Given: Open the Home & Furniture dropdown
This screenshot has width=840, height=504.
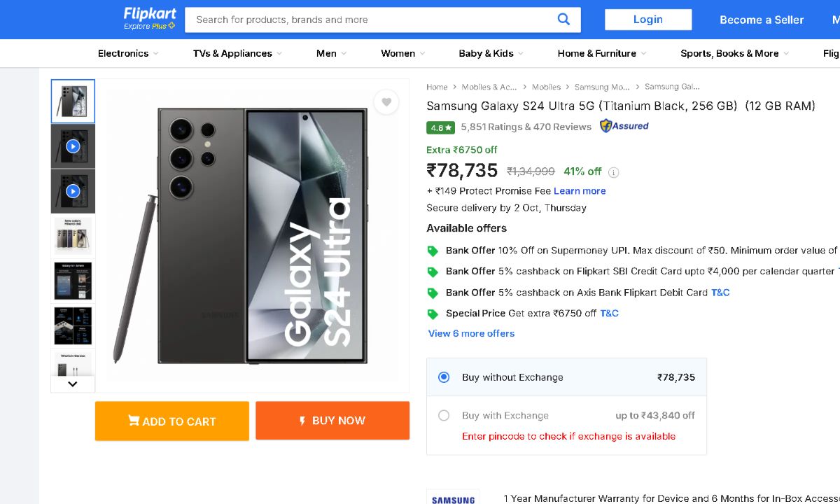Looking at the screenshot, I should pyautogui.click(x=601, y=53).
